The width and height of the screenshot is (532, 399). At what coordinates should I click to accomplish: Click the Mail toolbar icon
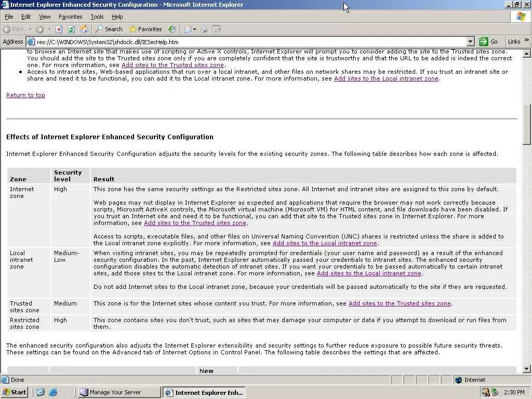(188, 29)
